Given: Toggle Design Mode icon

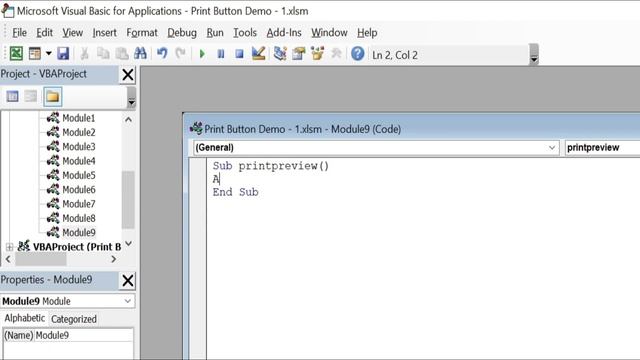Looking at the screenshot, I should pyautogui.click(x=259, y=53).
